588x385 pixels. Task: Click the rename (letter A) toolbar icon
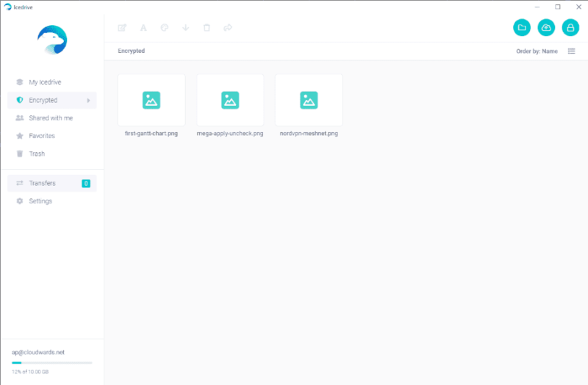click(x=143, y=28)
